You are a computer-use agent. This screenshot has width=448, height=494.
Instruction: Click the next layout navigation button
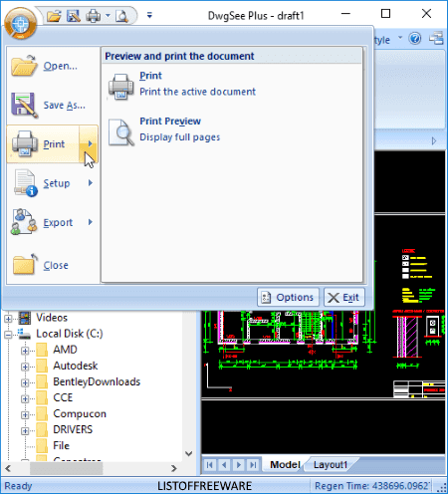(x=238, y=465)
